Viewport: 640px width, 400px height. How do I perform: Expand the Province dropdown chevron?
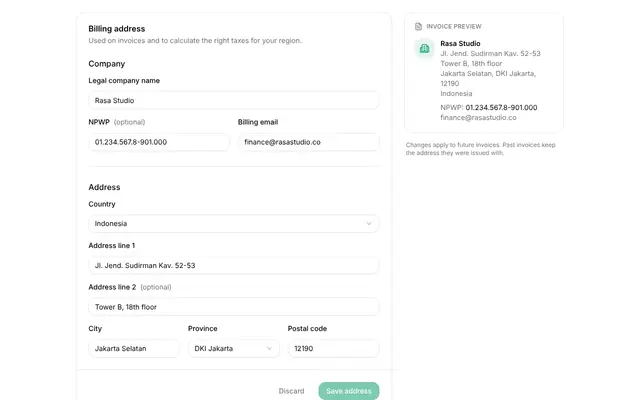tap(269, 349)
